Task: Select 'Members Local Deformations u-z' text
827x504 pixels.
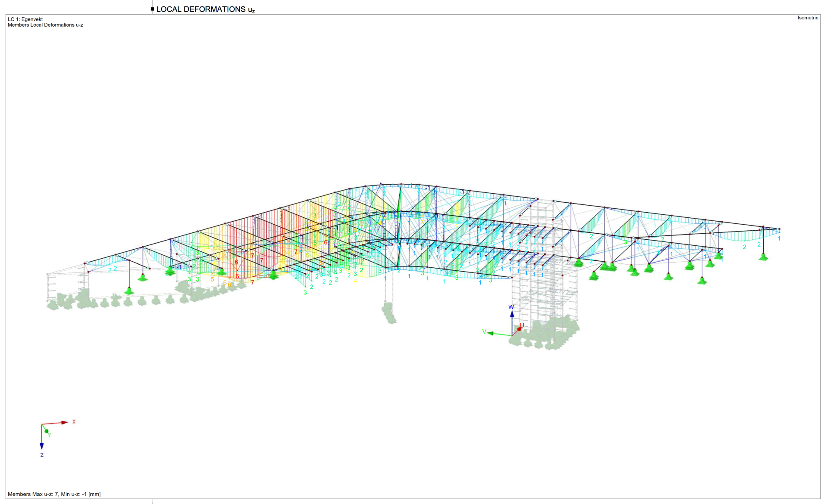Action: pos(45,25)
